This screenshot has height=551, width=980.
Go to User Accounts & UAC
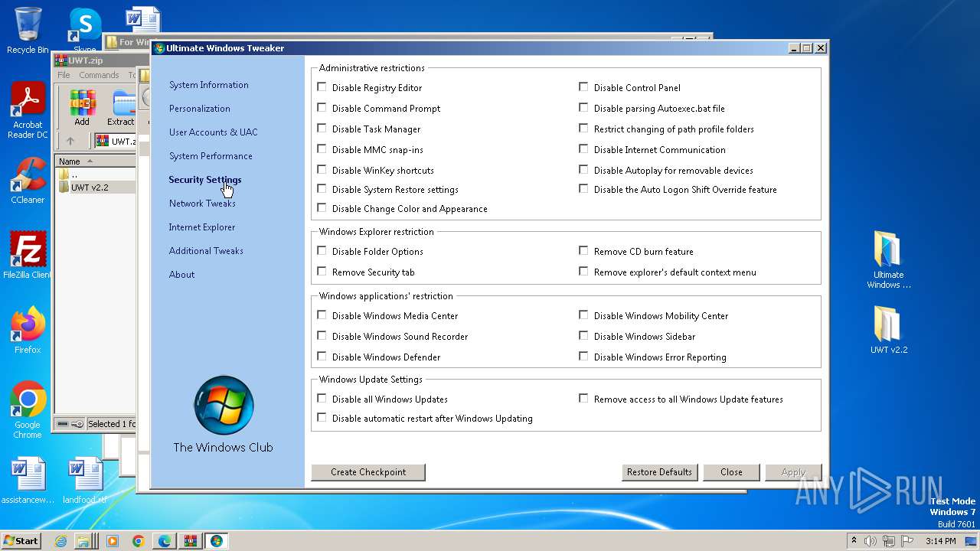coord(213,132)
